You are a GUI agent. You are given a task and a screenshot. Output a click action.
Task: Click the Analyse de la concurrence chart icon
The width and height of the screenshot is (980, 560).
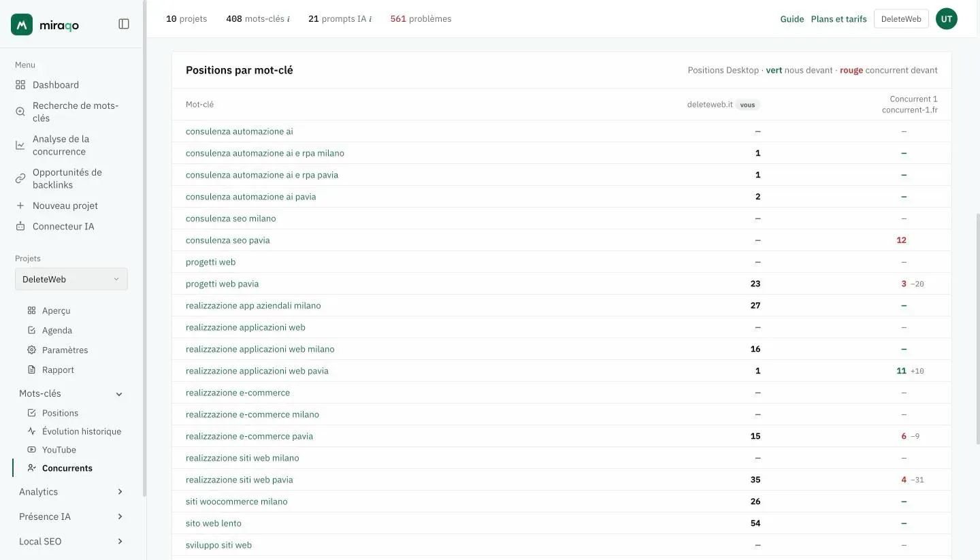pos(20,145)
